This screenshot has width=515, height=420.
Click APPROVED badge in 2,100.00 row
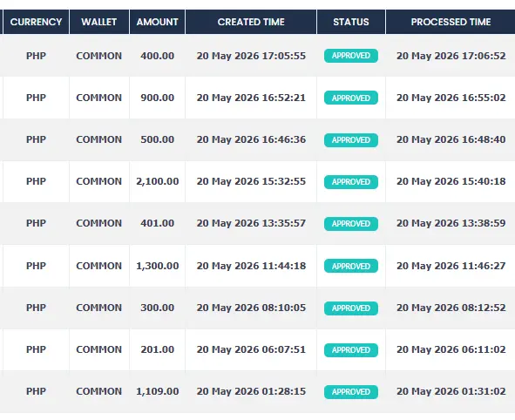tap(351, 182)
